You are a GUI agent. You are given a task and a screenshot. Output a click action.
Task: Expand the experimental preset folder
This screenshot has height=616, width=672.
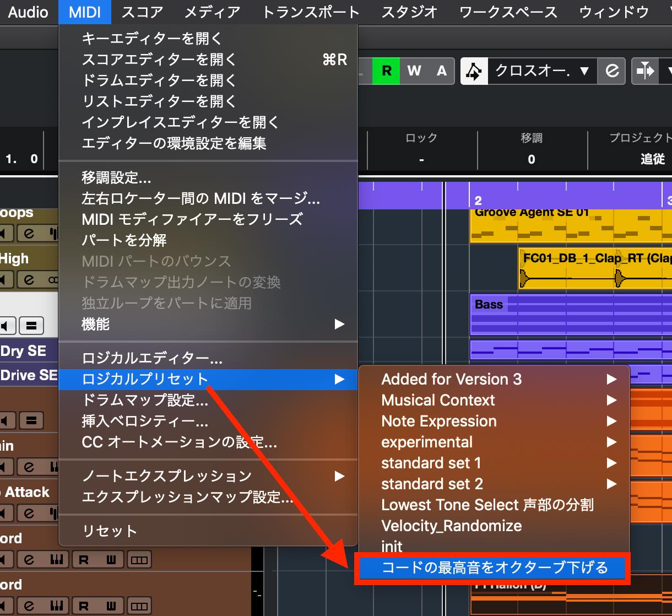click(494, 442)
